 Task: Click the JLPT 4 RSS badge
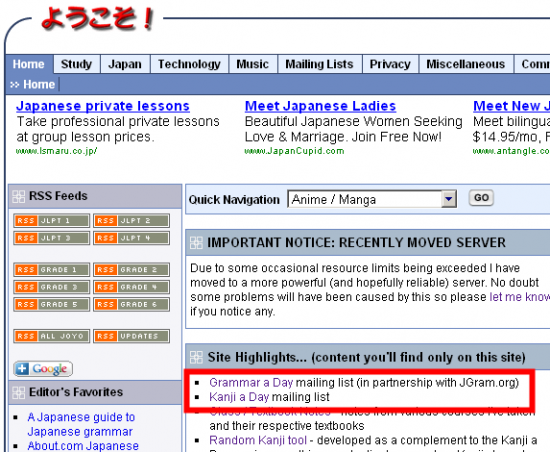[x=132, y=238]
